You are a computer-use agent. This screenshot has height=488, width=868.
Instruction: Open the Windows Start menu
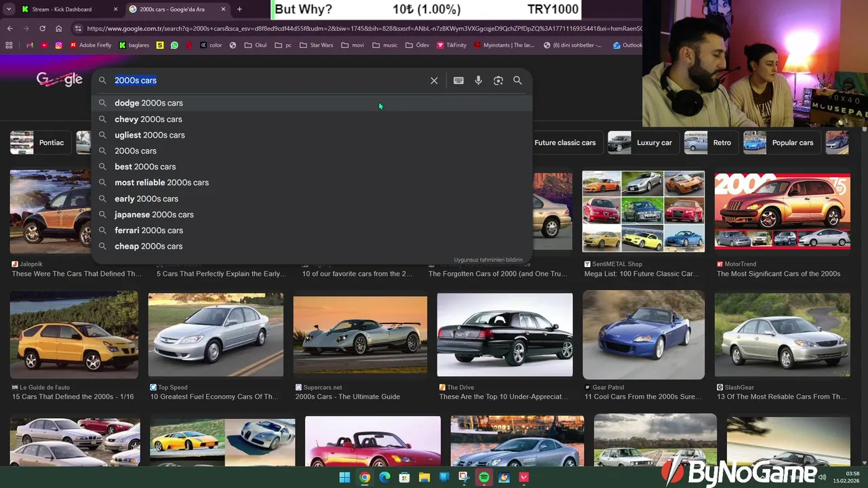pos(344,477)
